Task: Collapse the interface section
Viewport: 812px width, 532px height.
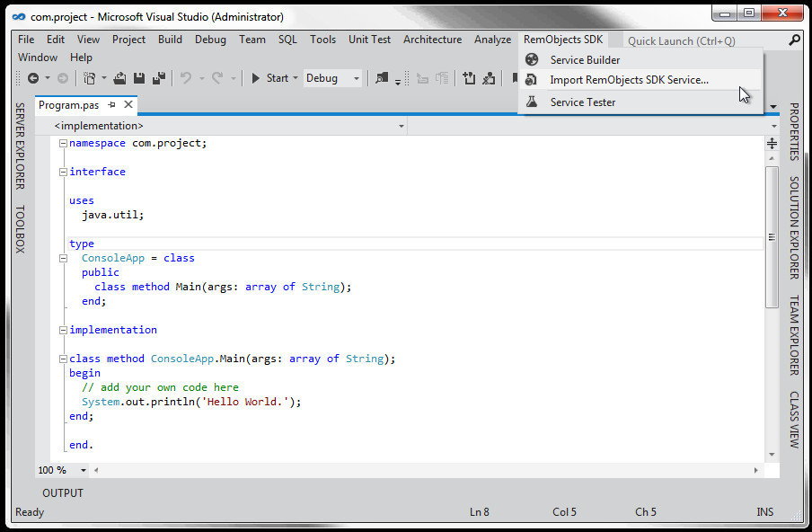Action: click(63, 172)
